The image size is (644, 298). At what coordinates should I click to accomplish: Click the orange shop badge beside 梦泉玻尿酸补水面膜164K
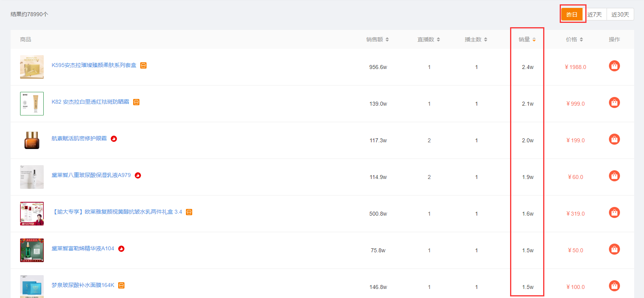tap(121, 285)
